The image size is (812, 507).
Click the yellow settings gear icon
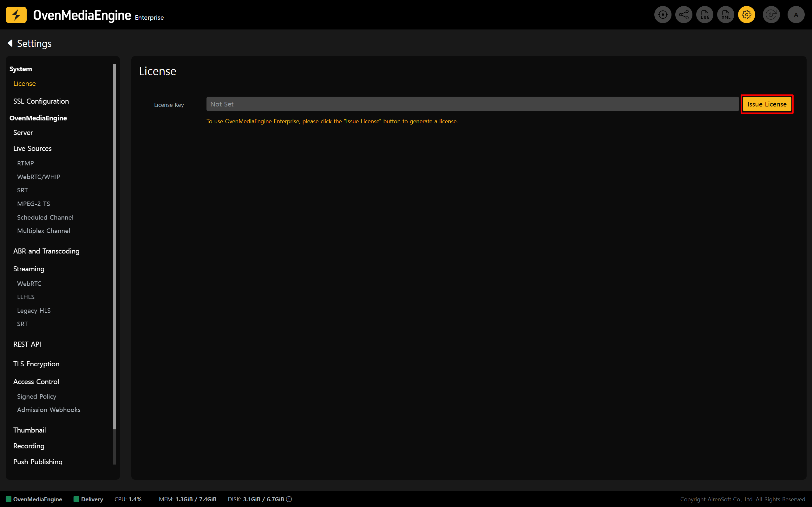[x=747, y=15]
